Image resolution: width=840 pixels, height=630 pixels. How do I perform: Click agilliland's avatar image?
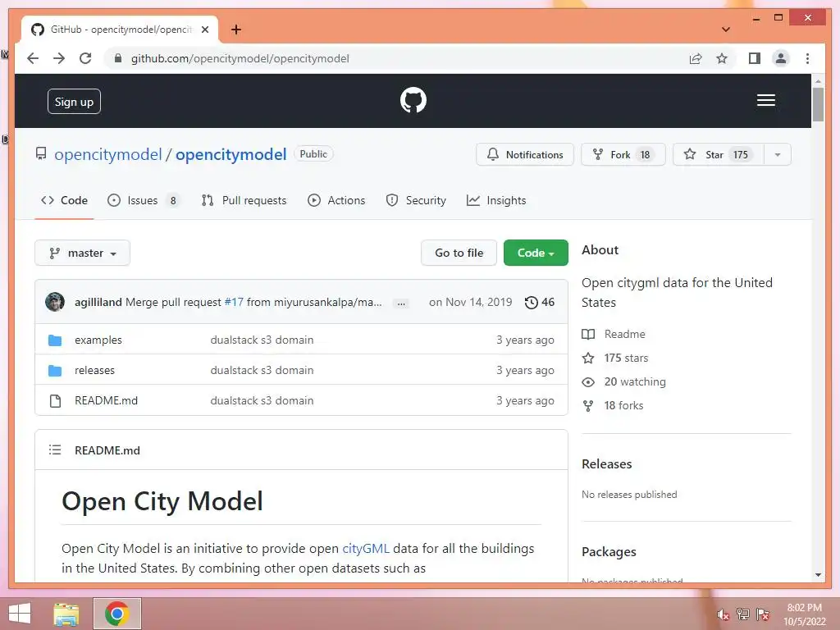[x=55, y=302]
